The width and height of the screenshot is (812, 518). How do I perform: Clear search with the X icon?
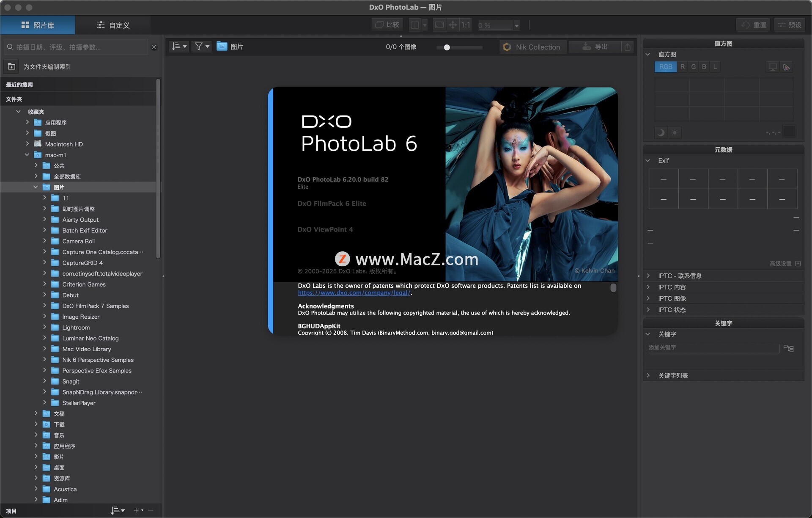(154, 47)
